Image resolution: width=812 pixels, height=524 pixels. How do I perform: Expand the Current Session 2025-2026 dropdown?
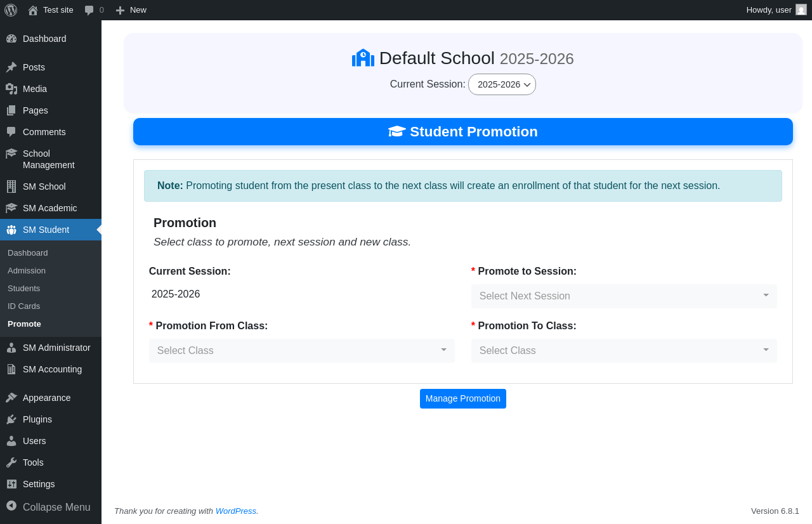click(x=502, y=84)
